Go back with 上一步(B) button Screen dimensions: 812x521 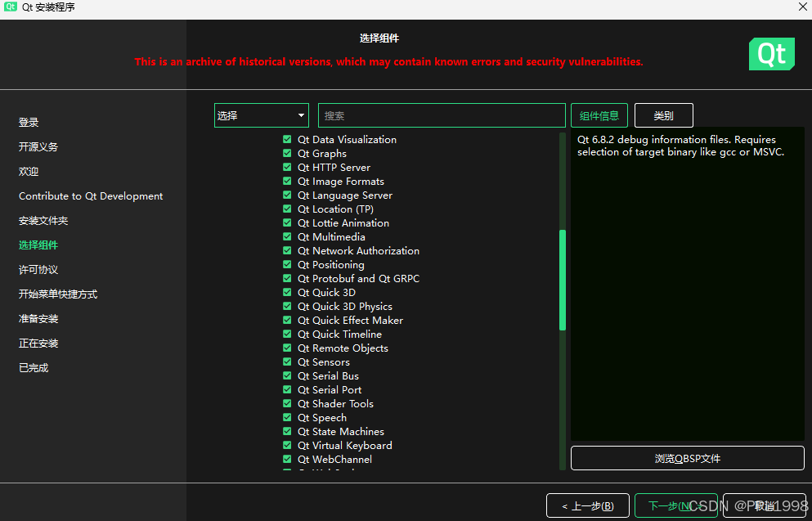588,506
